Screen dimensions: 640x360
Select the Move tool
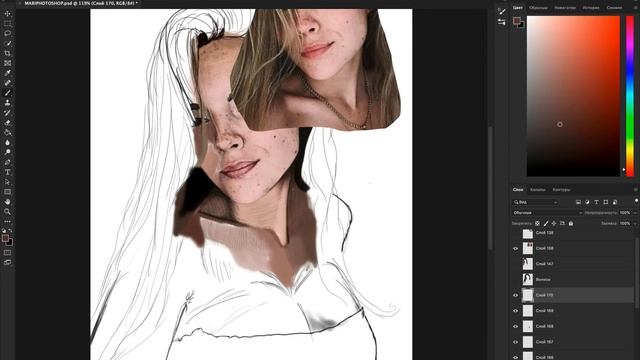click(7, 14)
